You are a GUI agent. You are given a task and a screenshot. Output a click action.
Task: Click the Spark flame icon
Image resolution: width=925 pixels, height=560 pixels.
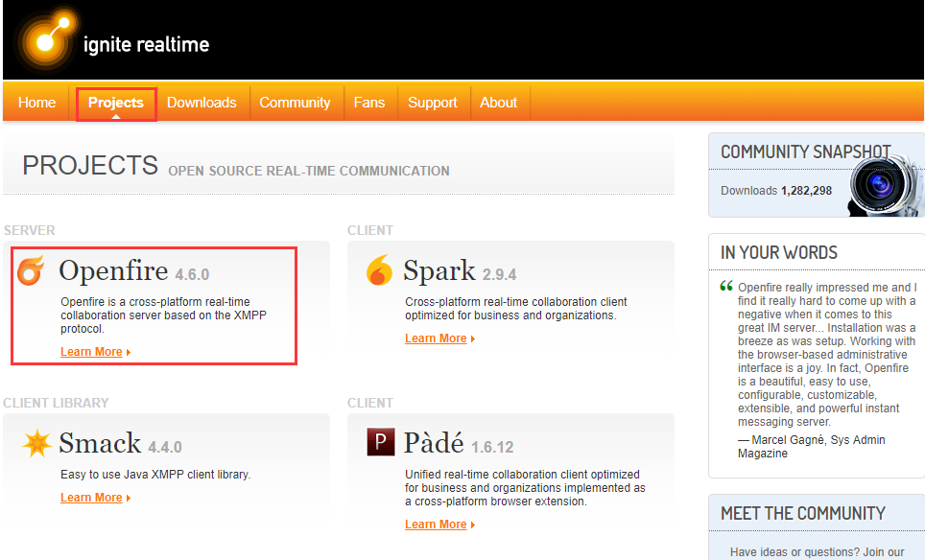pyautogui.click(x=379, y=270)
